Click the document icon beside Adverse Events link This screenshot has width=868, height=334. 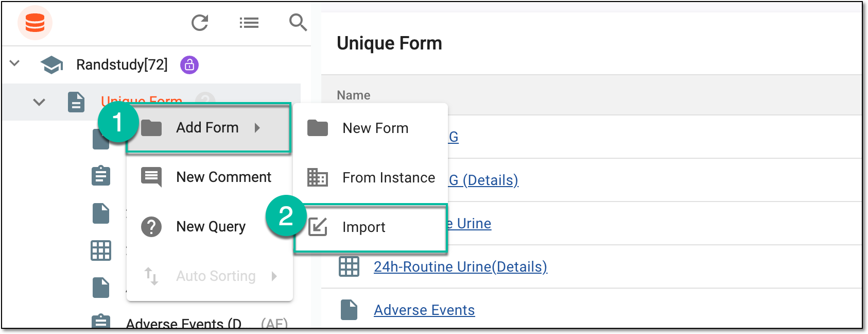point(349,310)
